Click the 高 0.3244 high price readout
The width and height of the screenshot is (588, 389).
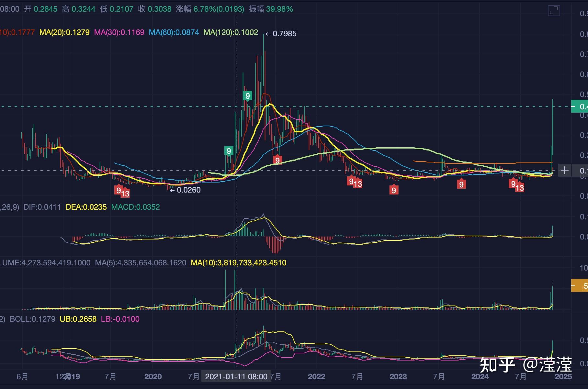coord(79,9)
